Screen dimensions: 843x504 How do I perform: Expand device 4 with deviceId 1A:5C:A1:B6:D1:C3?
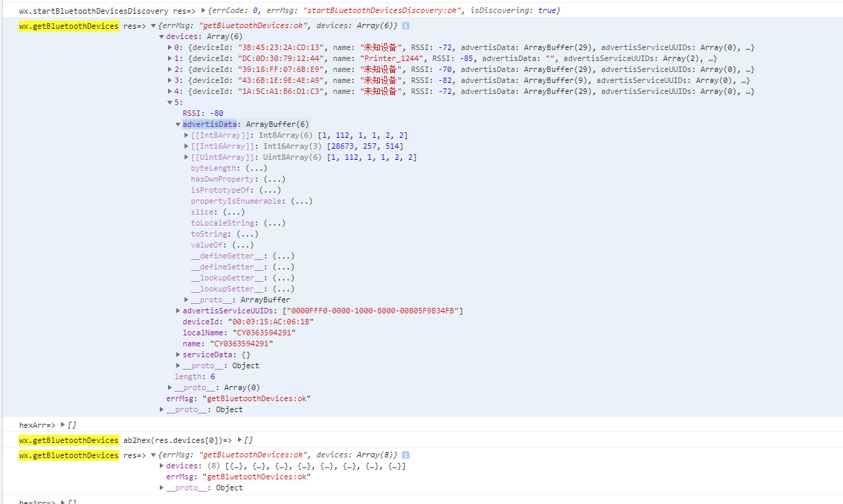tap(170, 91)
